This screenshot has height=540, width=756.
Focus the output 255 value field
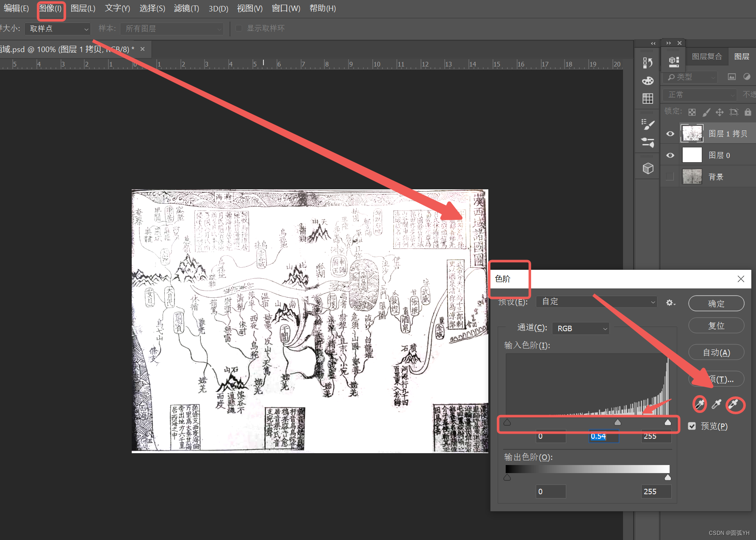pos(656,491)
